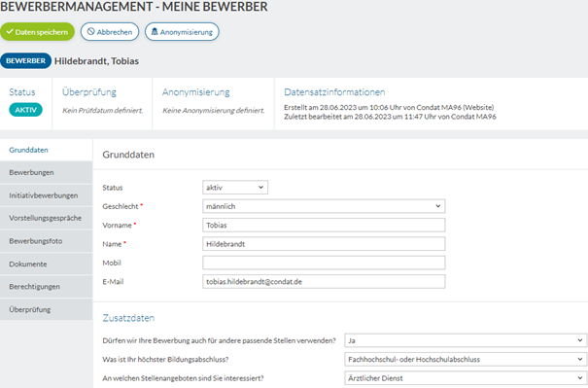Viewport: 588px width, 388px height.
Task: Open the Grunddaten tab
Action: (x=46, y=150)
